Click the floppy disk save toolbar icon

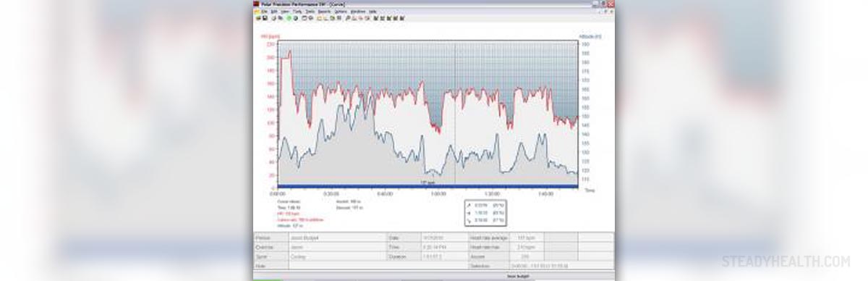click(x=265, y=18)
